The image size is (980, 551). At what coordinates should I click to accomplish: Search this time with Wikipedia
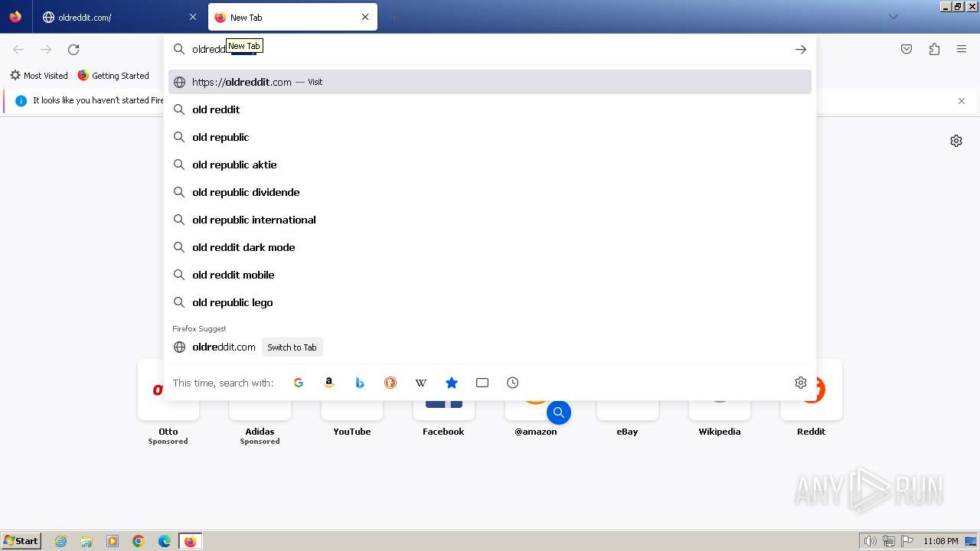421,383
